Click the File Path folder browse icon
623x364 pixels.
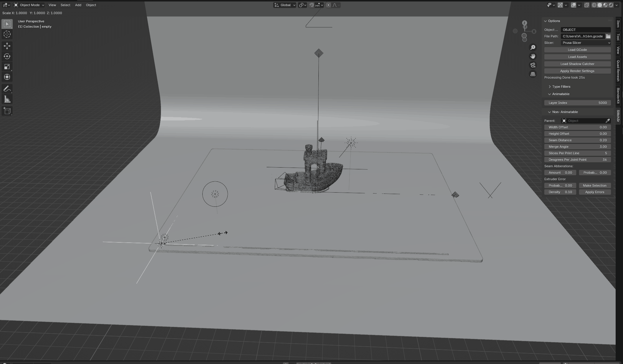608,36
